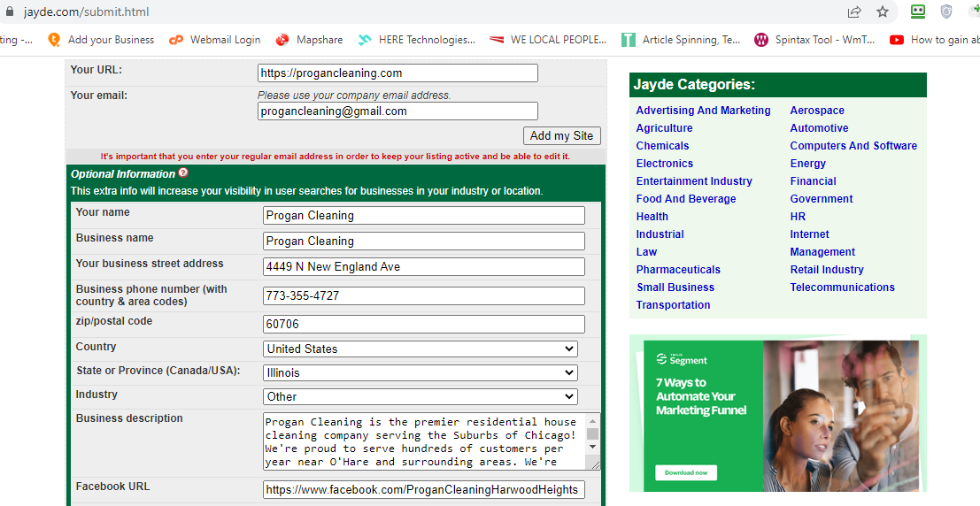Open Entertainment Industry category link

tap(694, 181)
